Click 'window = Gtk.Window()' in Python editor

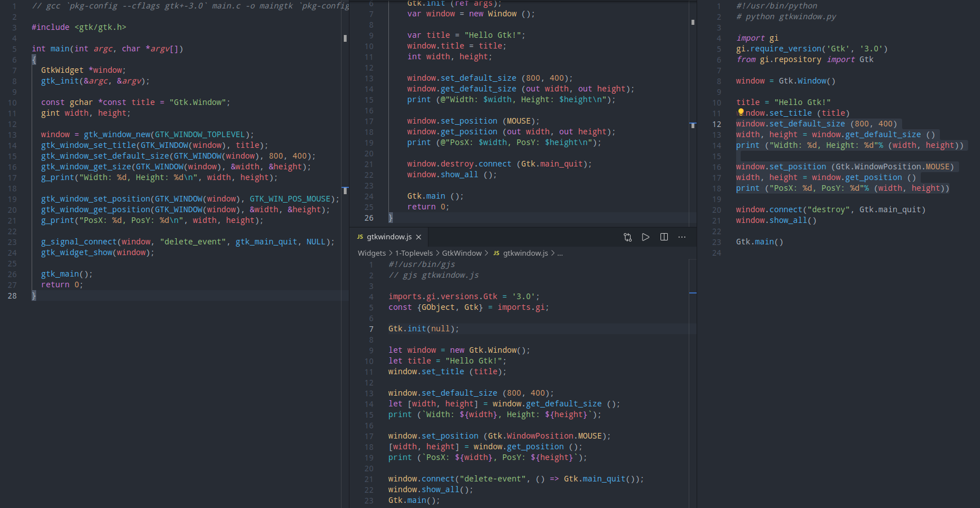786,81
